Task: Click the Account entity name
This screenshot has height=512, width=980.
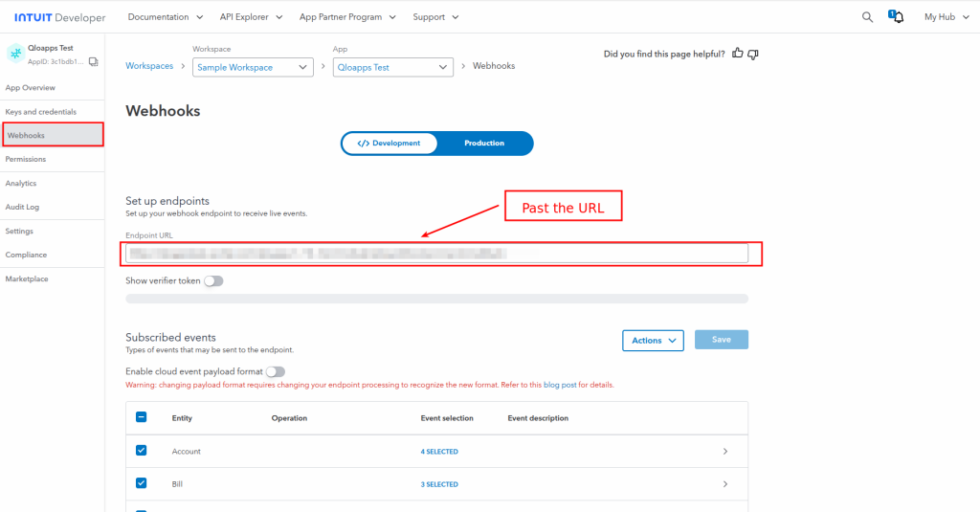Action: 187,452
